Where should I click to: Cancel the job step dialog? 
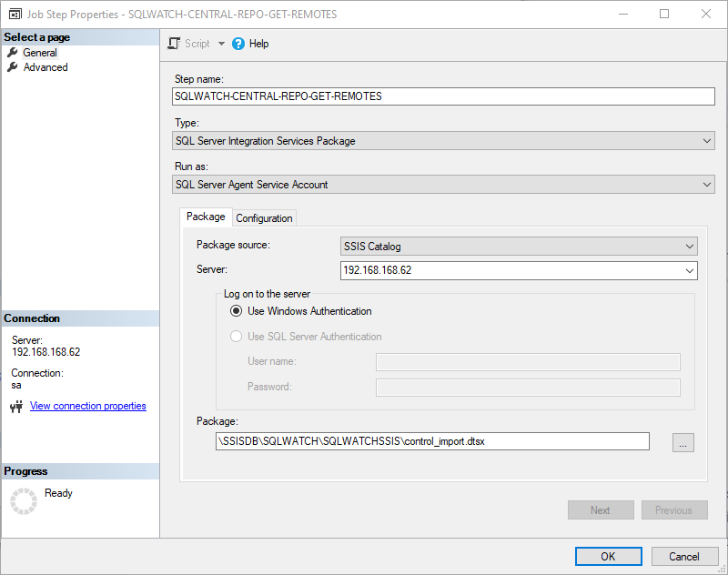coord(684,557)
